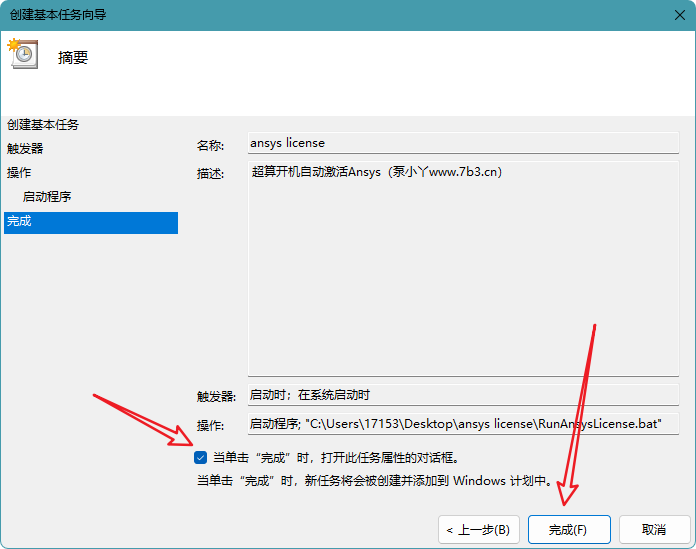Click the 触发器 field showing 启动时

click(x=463, y=395)
